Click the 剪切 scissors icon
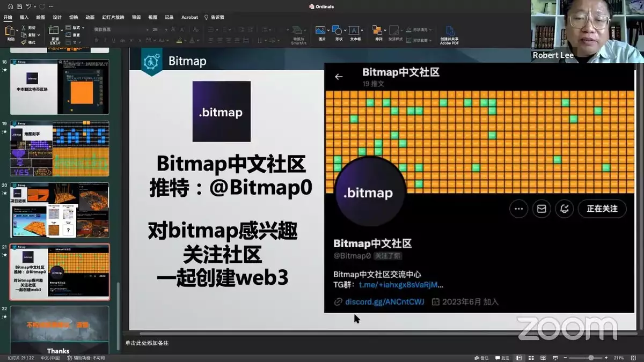 (x=24, y=28)
